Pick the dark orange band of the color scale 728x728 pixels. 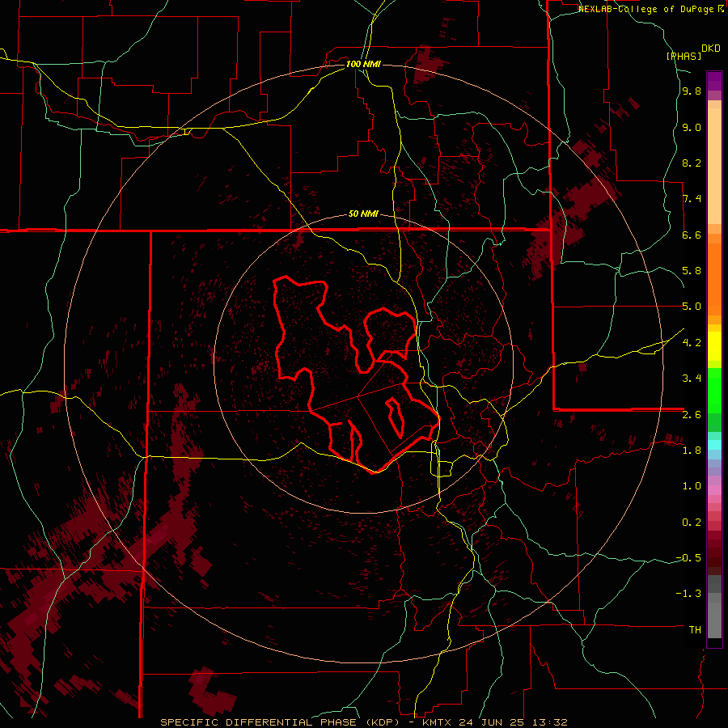714,278
